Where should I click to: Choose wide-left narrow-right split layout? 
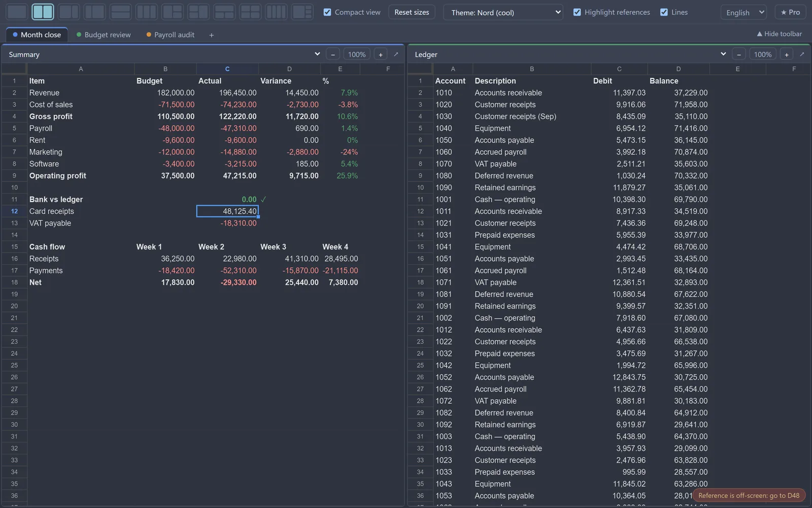pos(69,11)
